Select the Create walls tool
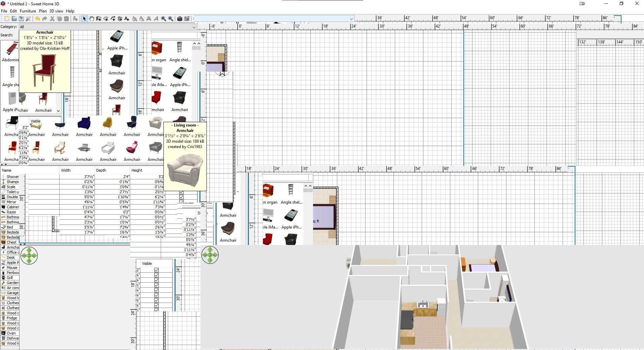 point(99,19)
